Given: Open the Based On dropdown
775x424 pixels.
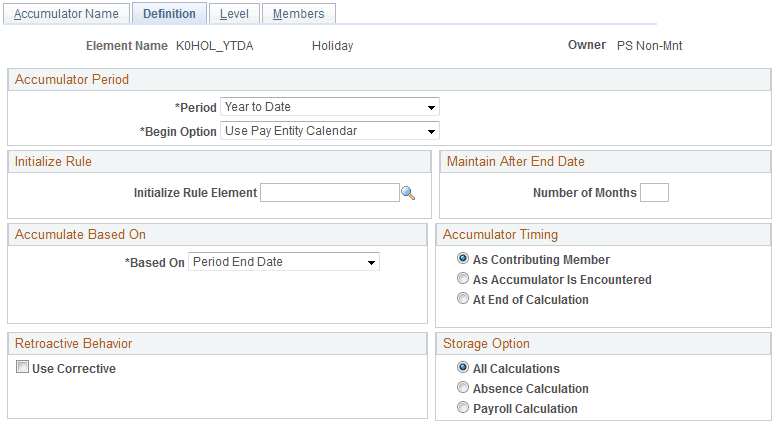Looking at the screenshot, I should pyautogui.click(x=284, y=262).
